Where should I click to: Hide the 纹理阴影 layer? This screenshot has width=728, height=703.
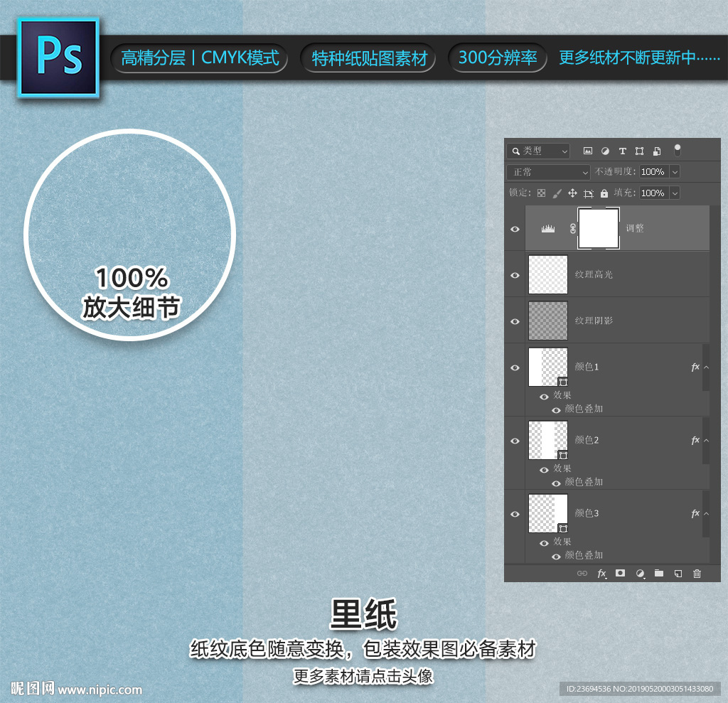[515, 321]
